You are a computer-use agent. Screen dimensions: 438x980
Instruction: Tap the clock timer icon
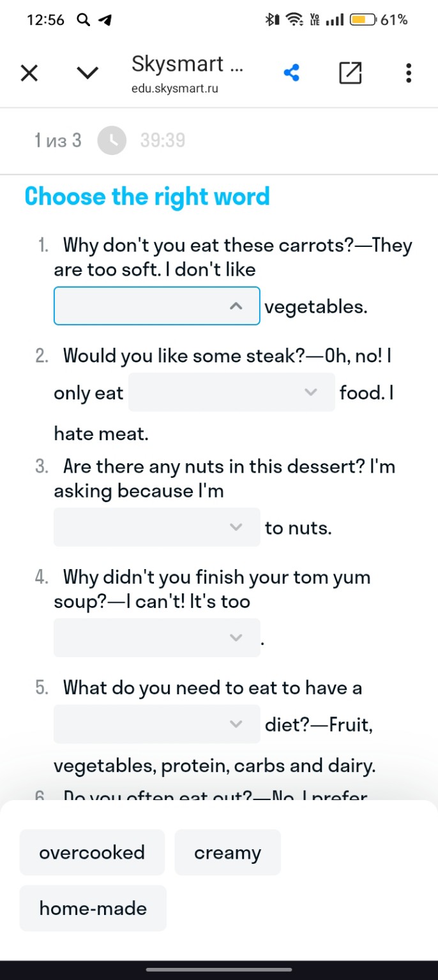tap(112, 141)
